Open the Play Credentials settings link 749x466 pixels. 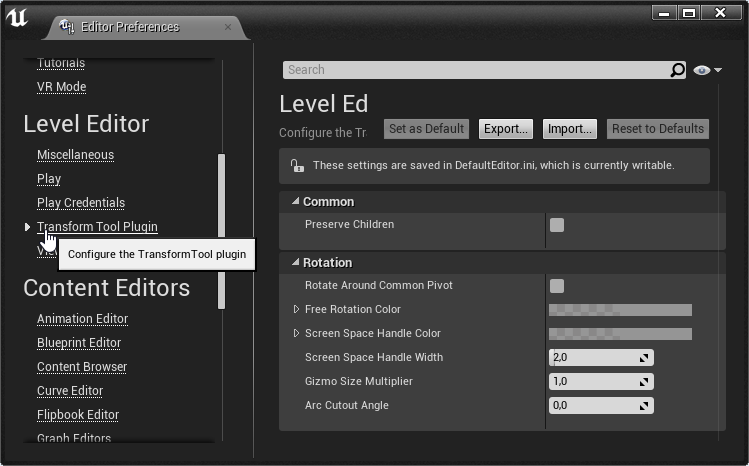tap(81, 202)
